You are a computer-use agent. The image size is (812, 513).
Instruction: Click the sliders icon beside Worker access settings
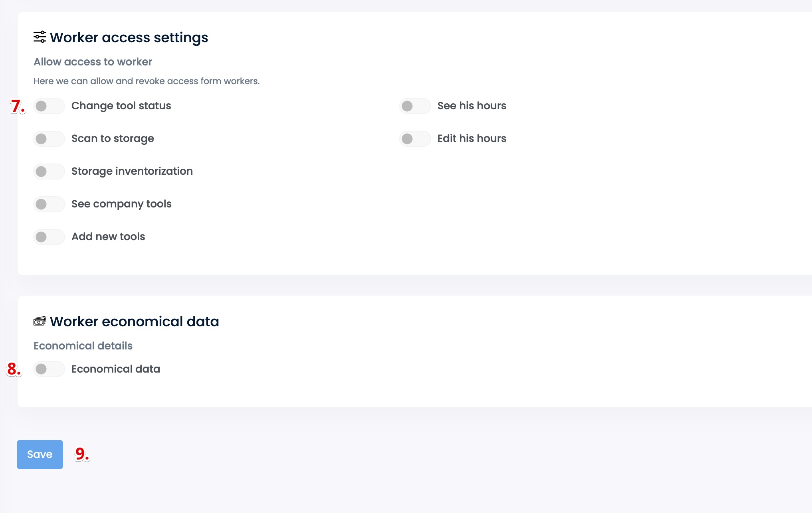click(x=40, y=37)
